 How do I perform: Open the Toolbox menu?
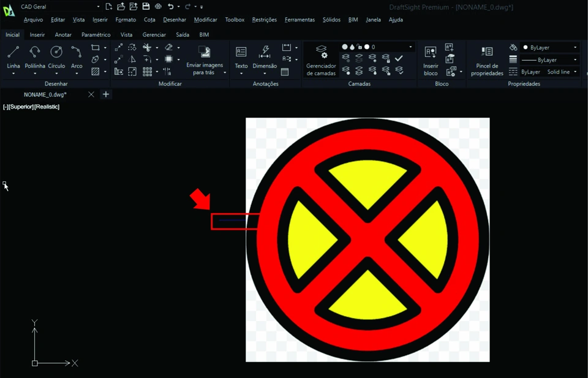tap(235, 20)
